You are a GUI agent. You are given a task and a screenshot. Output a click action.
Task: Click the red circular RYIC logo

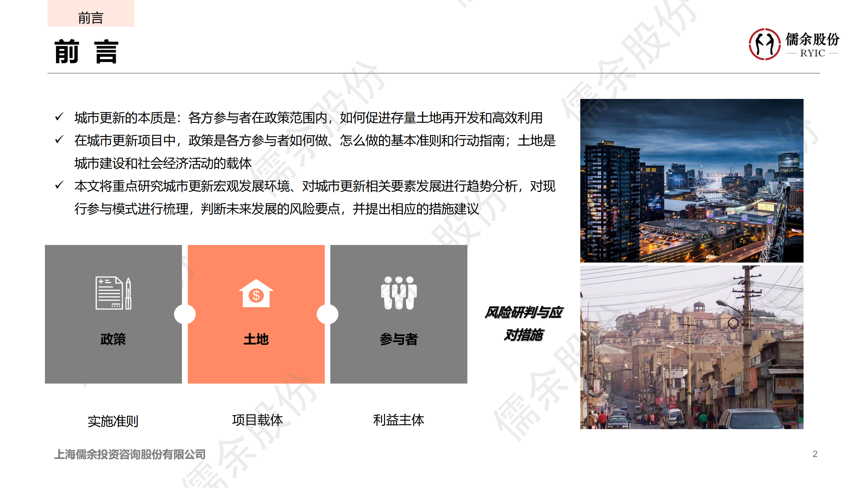[764, 45]
